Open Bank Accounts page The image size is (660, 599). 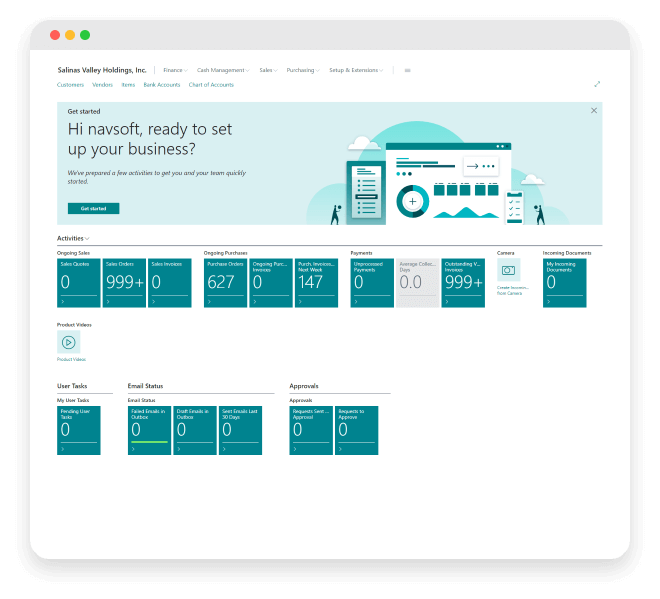point(162,85)
